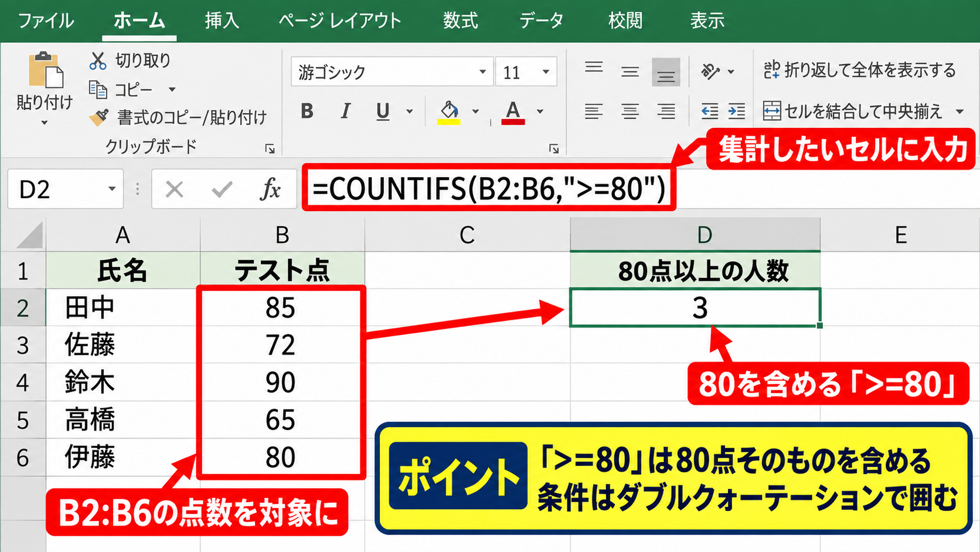Toggle Bold formatting
980x552 pixels.
[307, 111]
